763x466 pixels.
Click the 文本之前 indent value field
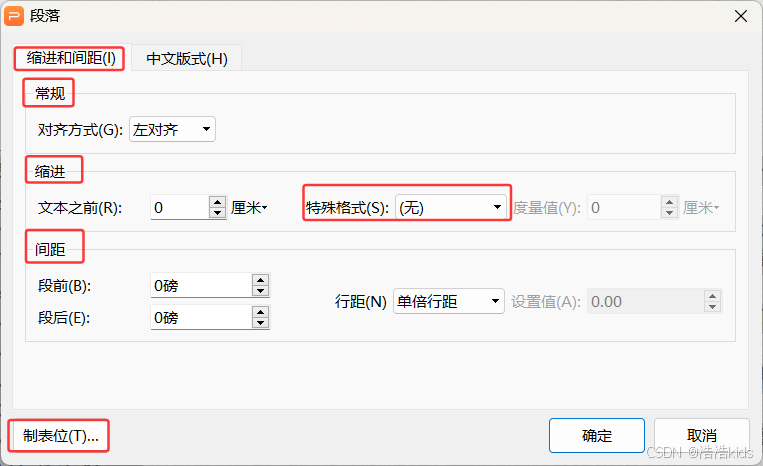click(180, 208)
